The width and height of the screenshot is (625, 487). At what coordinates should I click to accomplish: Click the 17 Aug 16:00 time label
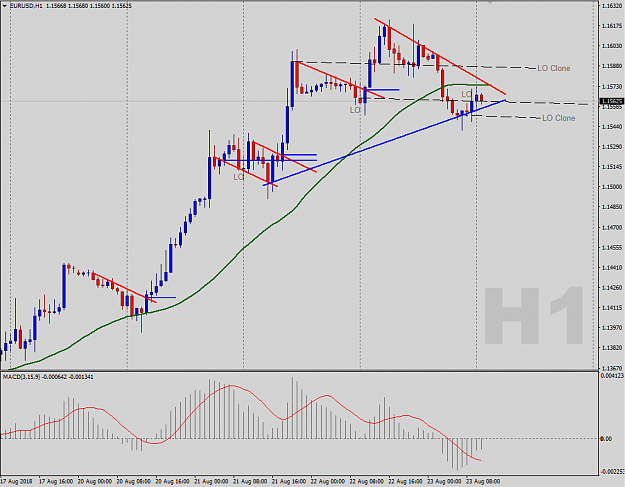point(56,481)
